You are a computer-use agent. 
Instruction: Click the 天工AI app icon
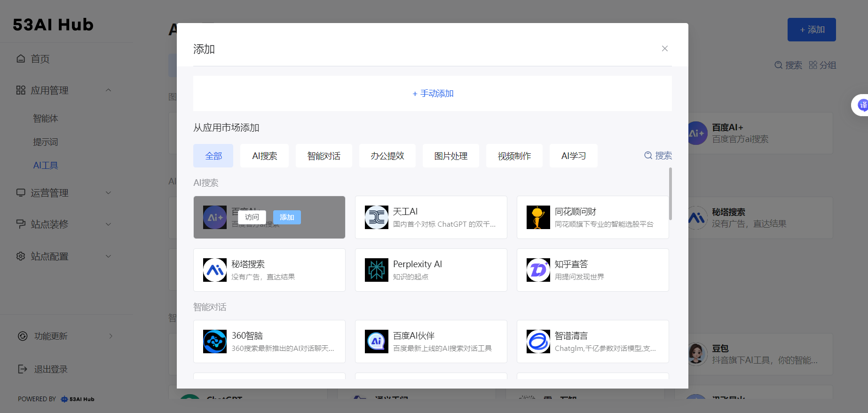pos(376,217)
